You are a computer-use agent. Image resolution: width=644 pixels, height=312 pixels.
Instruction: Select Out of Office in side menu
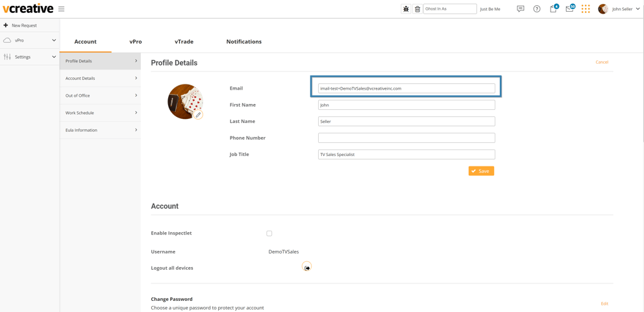(x=100, y=96)
